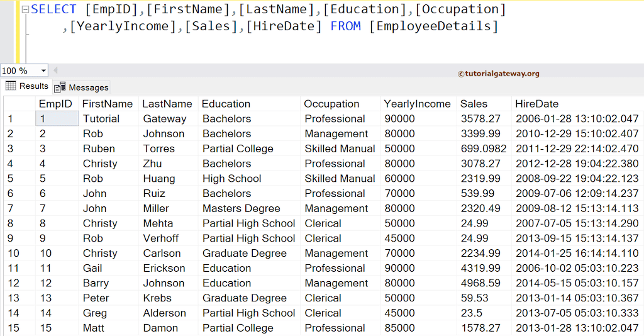Click the Sales cell 3578.27
Image resolution: width=644 pixels, height=336 pixels.
point(484,119)
